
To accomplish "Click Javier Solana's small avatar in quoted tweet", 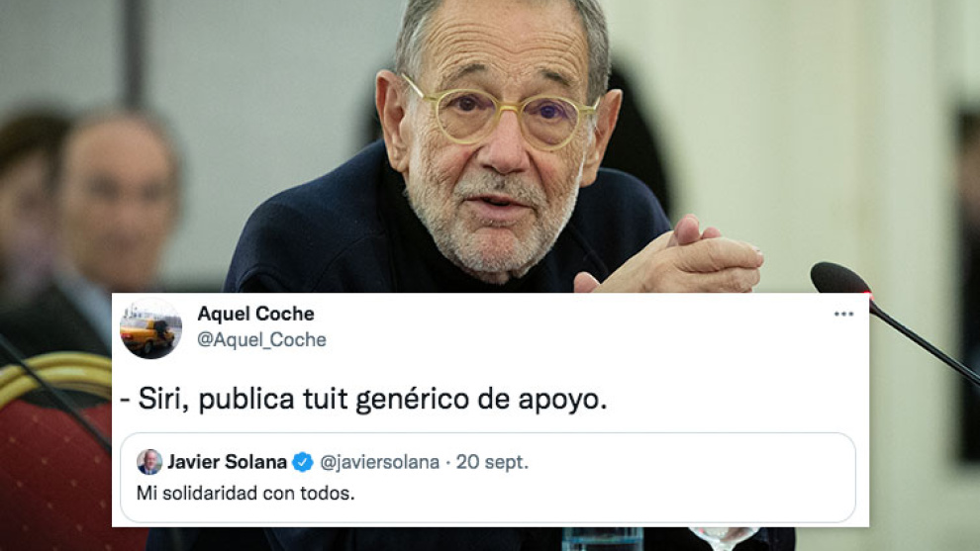I will [149, 462].
